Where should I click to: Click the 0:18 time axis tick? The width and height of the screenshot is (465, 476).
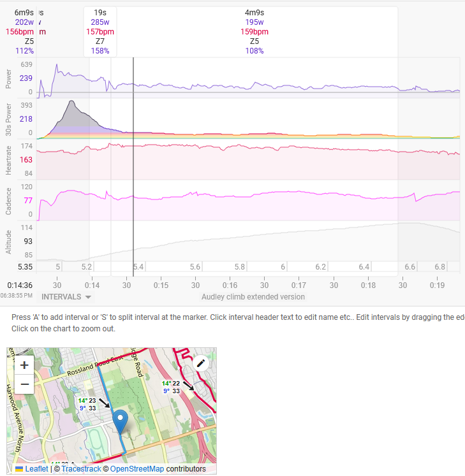click(x=368, y=285)
